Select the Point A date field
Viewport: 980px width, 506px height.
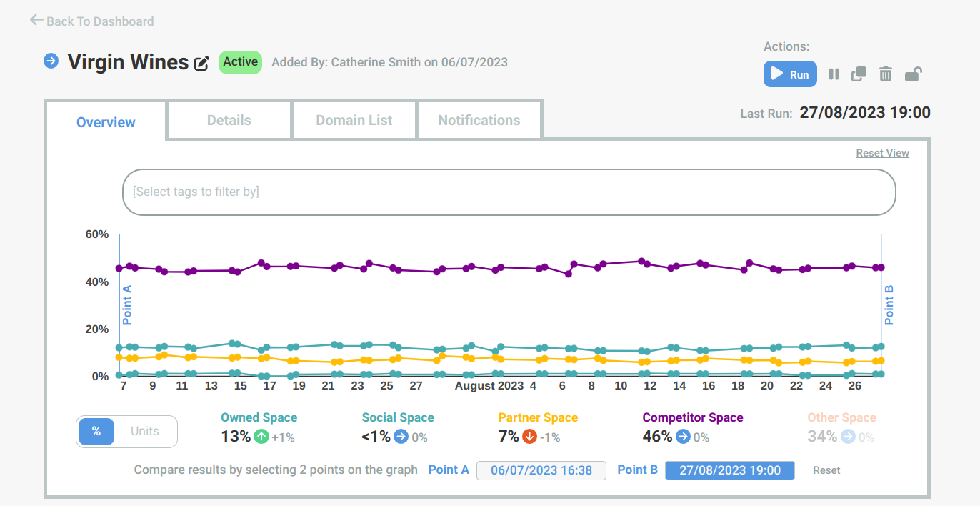(541, 470)
